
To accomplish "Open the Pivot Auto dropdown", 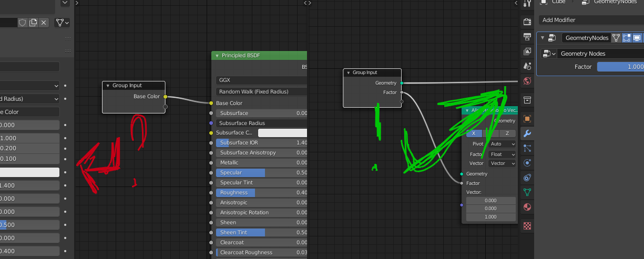I will point(502,144).
